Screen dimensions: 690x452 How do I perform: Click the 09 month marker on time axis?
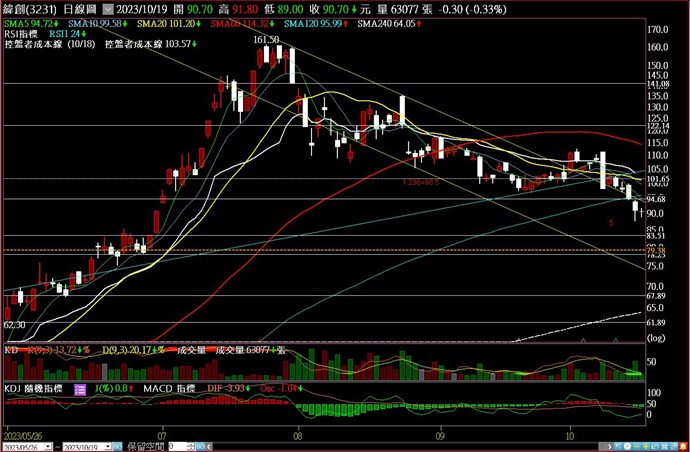pos(440,437)
